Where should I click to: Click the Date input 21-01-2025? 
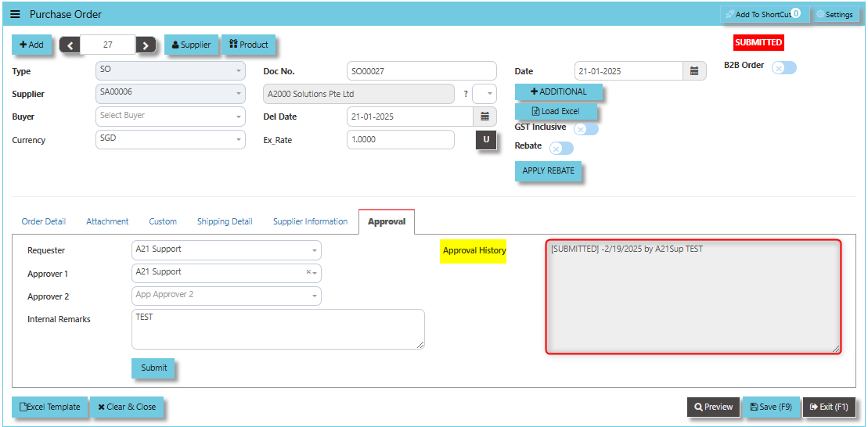[628, 71]
